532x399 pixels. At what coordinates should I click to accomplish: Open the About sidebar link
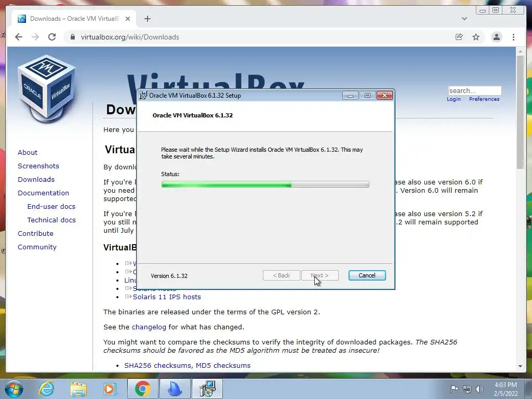point(28,152)
